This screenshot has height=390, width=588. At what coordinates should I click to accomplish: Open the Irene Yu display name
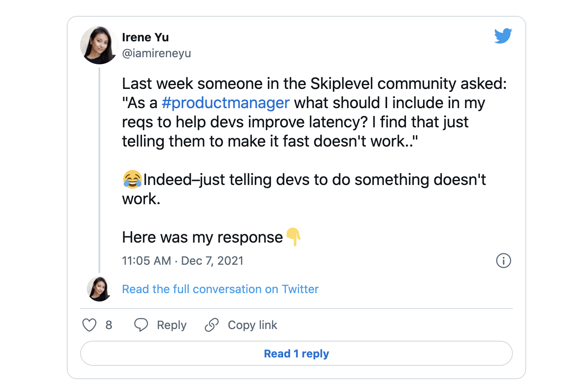tap(145, 37)
